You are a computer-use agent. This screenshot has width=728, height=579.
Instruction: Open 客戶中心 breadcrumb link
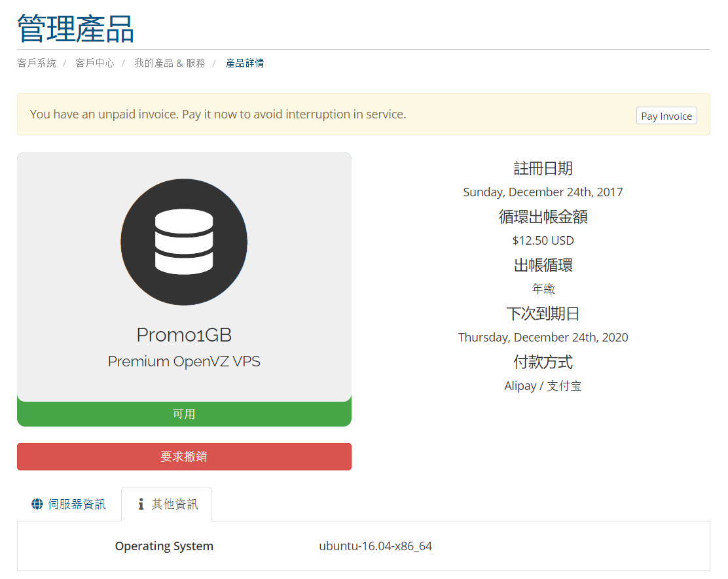[x=95, y=63]
